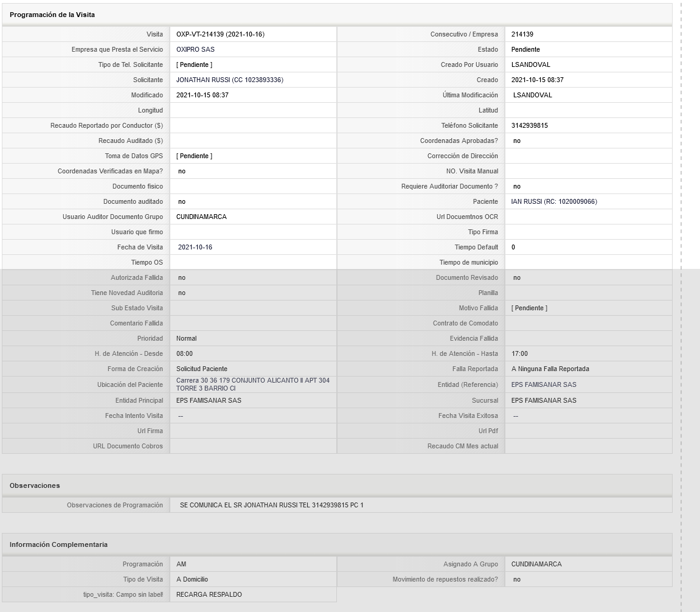Click Observaciones section header
The image size is (700, 612).
(35, 485)
